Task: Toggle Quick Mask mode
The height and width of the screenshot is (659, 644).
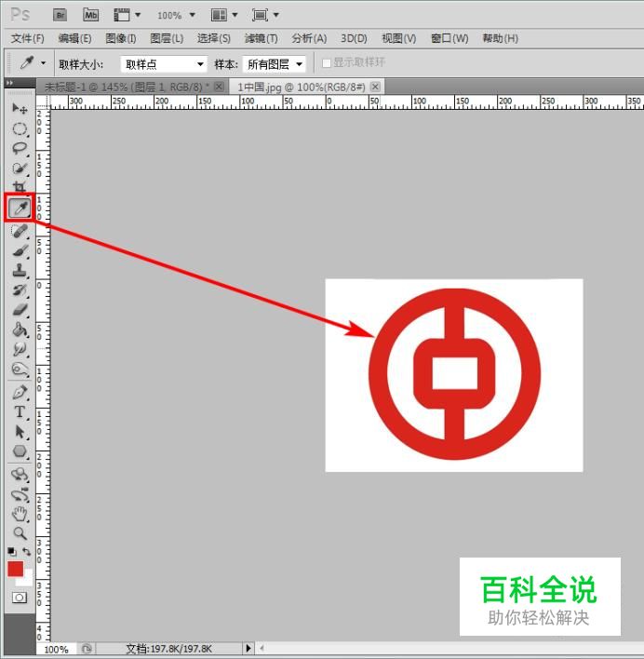Action: point(20,598)
